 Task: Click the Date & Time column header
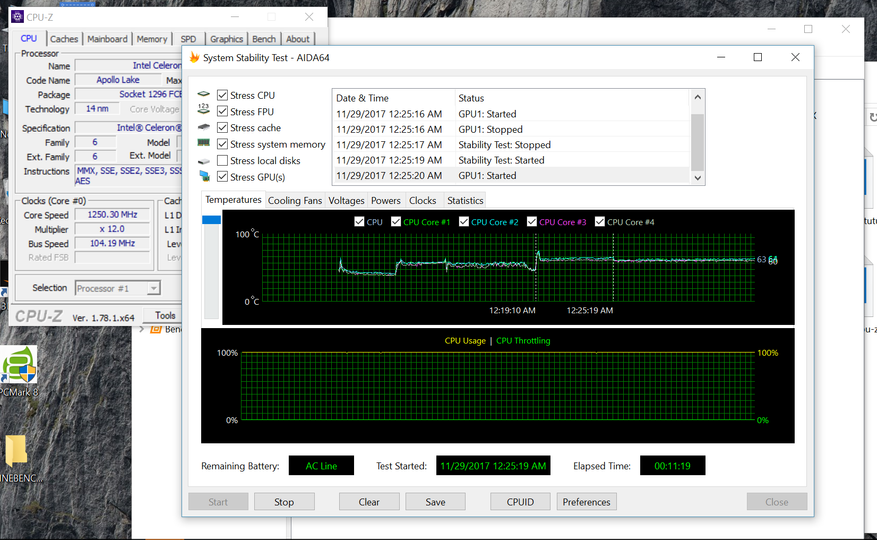pos(394,98)
